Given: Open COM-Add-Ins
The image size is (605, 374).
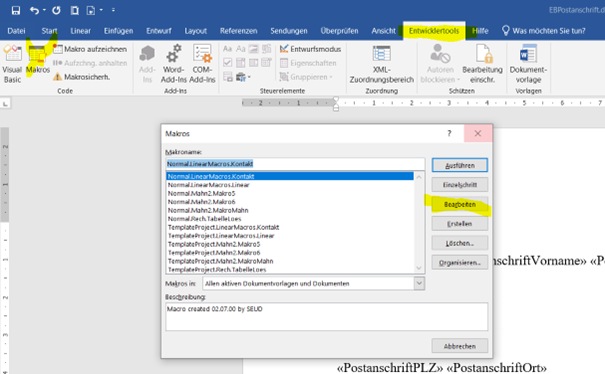Looking at the screenshot, I should (x=202, y=64).
